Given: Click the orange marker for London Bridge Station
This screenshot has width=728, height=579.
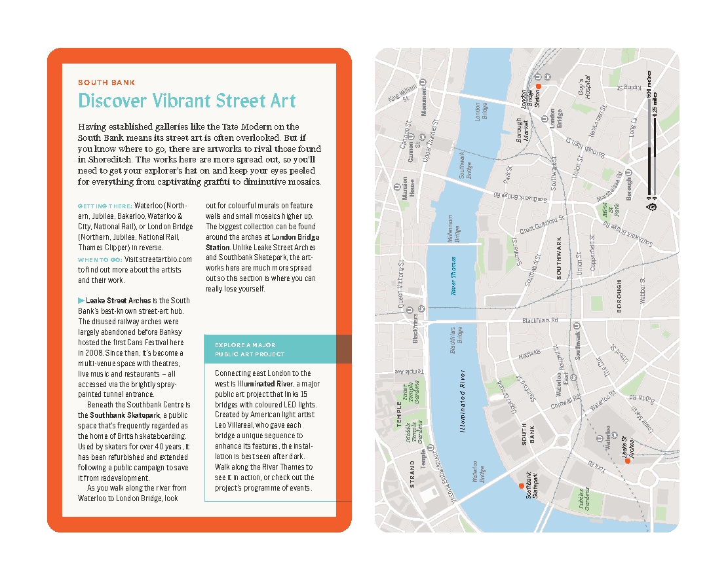Looking at the screenshot, I should pyautogui.click(x=538, y=86).
